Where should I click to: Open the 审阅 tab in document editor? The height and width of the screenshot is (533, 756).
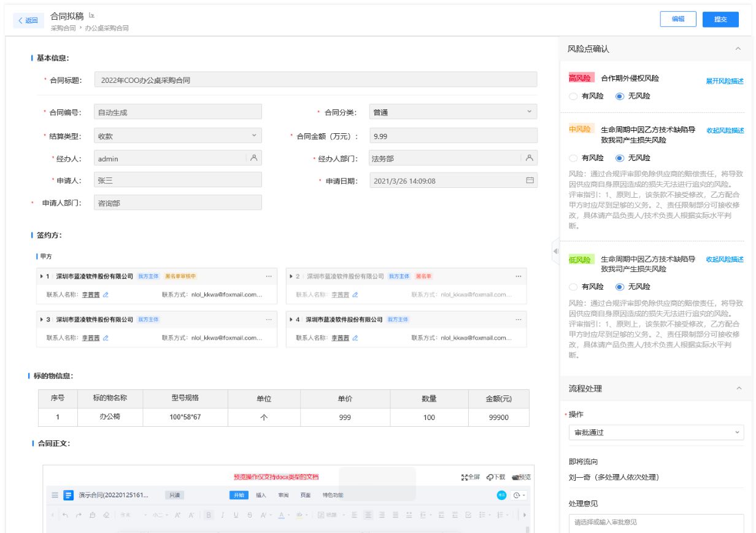coord(283,496)
